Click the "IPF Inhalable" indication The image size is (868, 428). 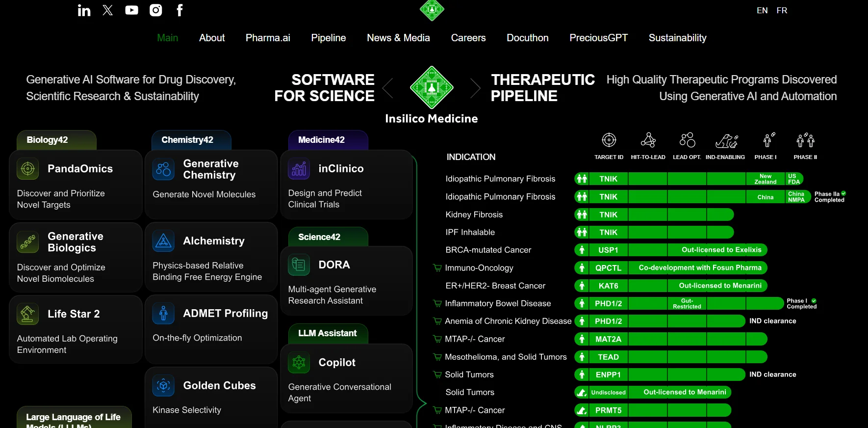click(x=470, y=232)
